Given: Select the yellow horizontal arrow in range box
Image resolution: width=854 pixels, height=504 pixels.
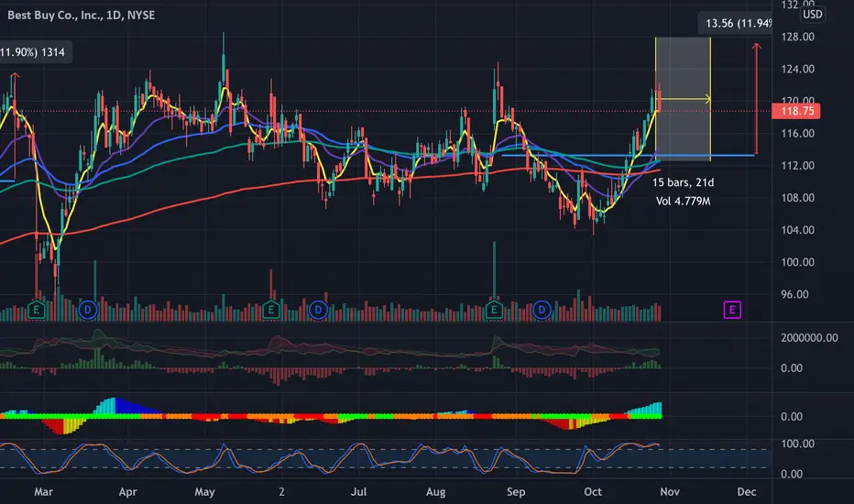Looking at the screenshot, I should coord(684,99).
